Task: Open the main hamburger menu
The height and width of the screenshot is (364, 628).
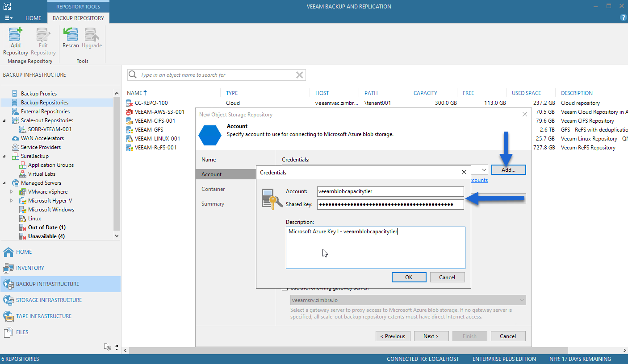Action: pos(8,18)
